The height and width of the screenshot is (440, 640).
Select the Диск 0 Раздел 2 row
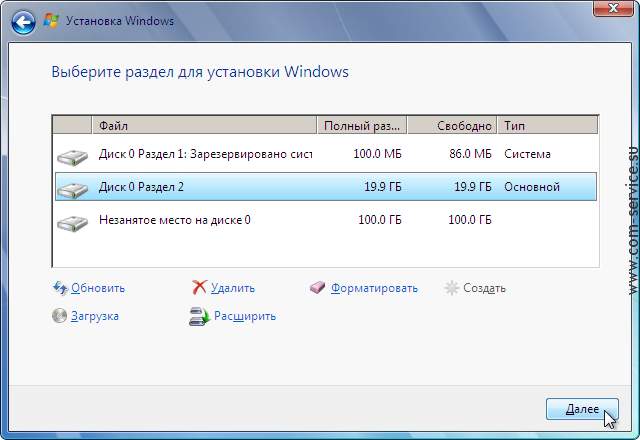pyautogui.click(x=326, y=187)
